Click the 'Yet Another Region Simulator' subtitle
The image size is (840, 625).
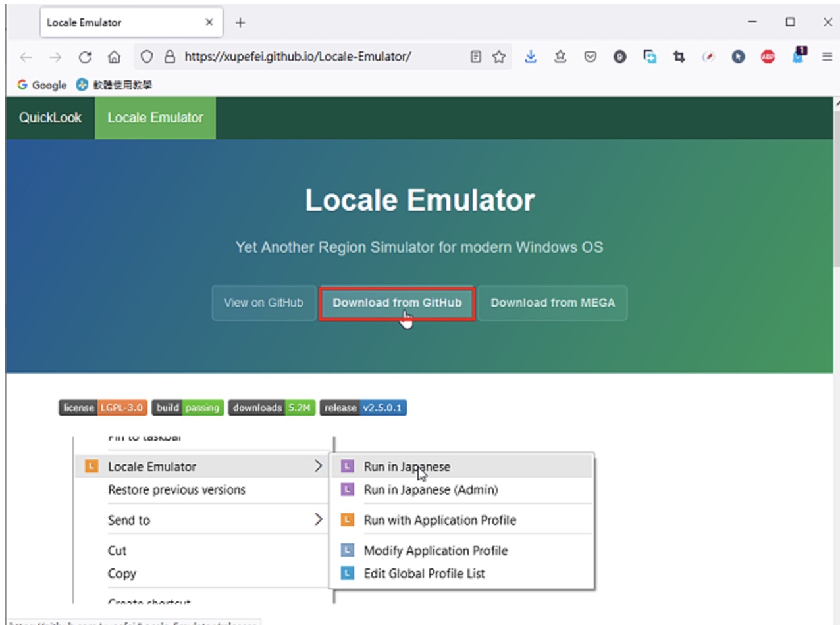[x=419, y=247]
